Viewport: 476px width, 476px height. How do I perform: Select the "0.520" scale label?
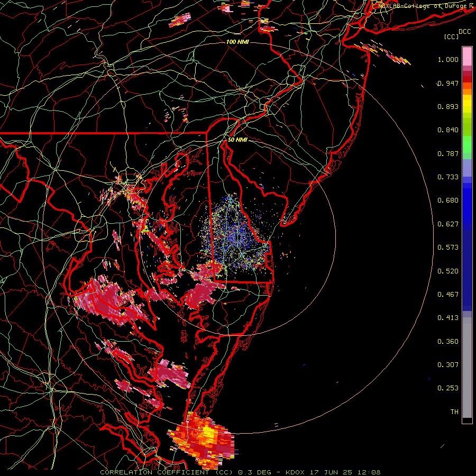[x=448, y=271]
